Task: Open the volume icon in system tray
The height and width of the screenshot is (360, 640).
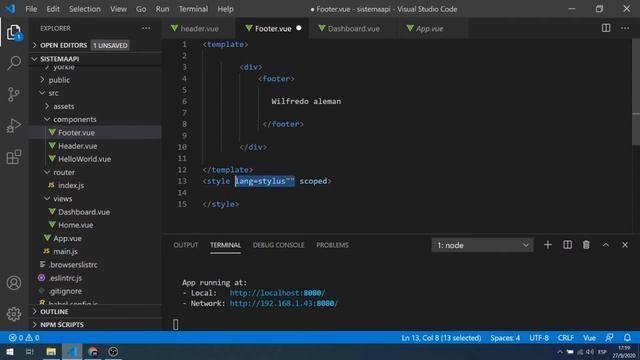Action: tap(589, 352)
